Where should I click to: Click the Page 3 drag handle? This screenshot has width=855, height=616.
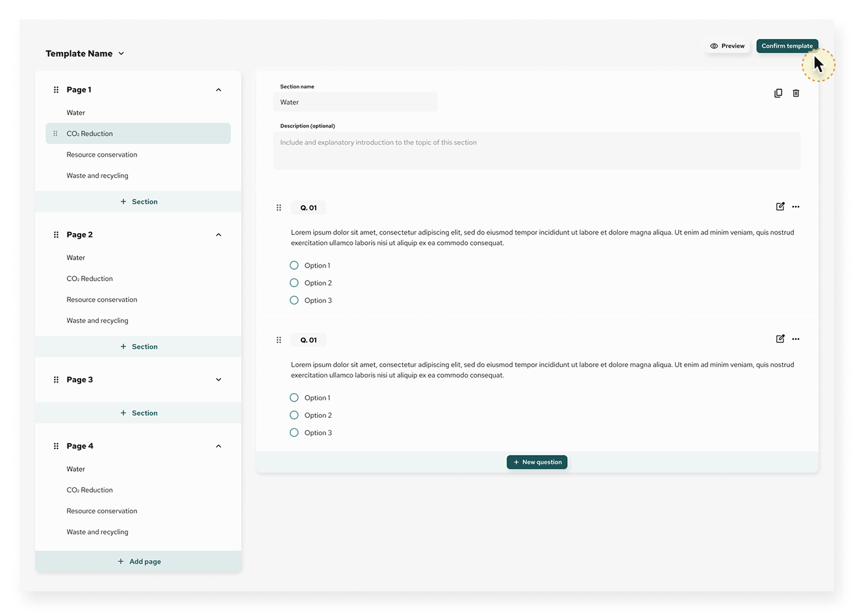click(56, 379)
